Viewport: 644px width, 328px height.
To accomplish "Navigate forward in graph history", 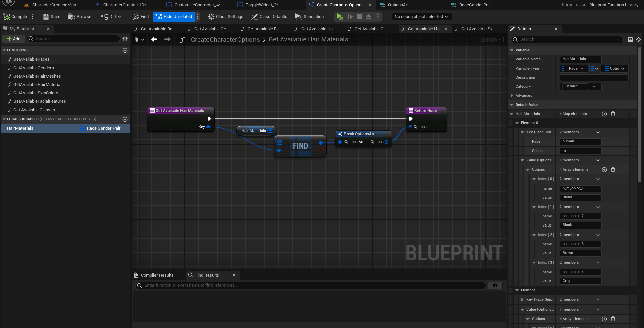I will [x=167, y=40].
